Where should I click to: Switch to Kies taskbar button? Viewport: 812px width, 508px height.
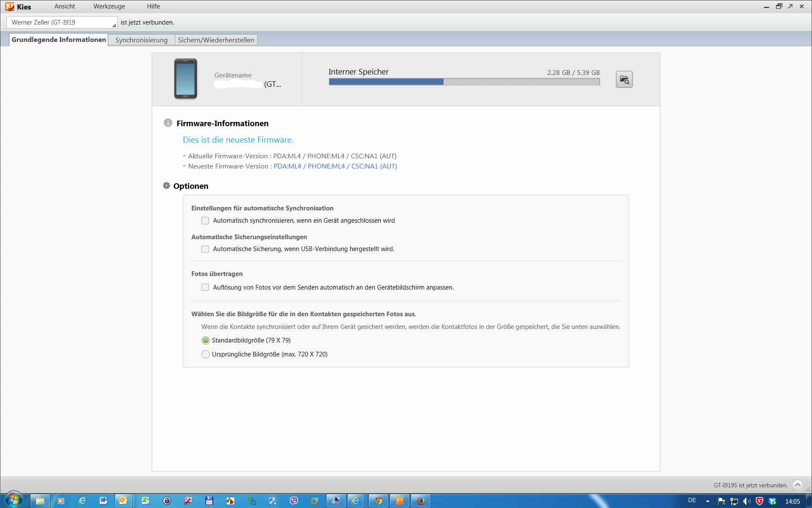coord(399,501)
